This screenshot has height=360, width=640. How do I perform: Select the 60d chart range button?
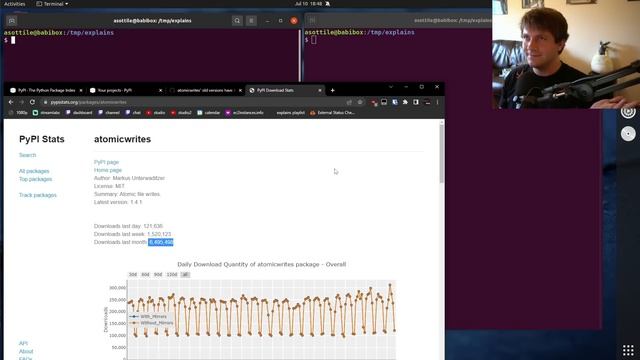[145, 275]
